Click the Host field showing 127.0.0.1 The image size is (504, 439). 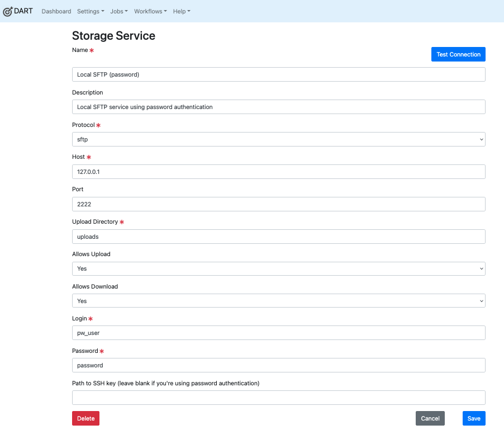click(x=278, y=172)
